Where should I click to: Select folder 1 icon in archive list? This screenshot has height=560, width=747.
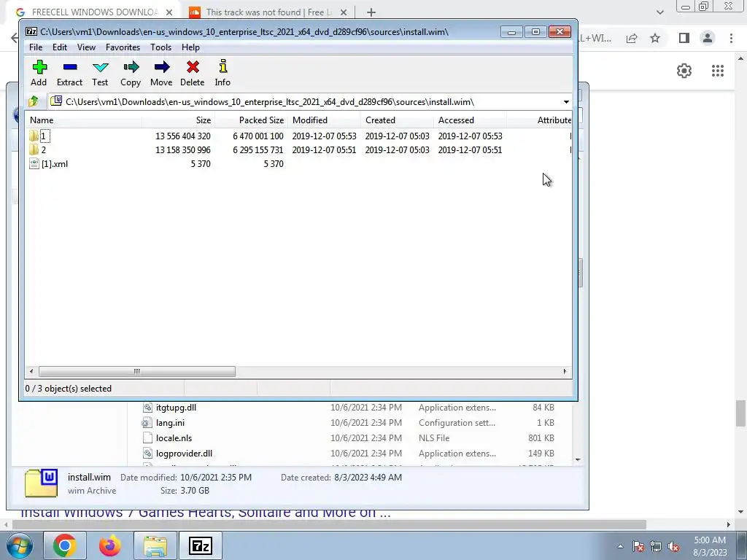[34, 136]
